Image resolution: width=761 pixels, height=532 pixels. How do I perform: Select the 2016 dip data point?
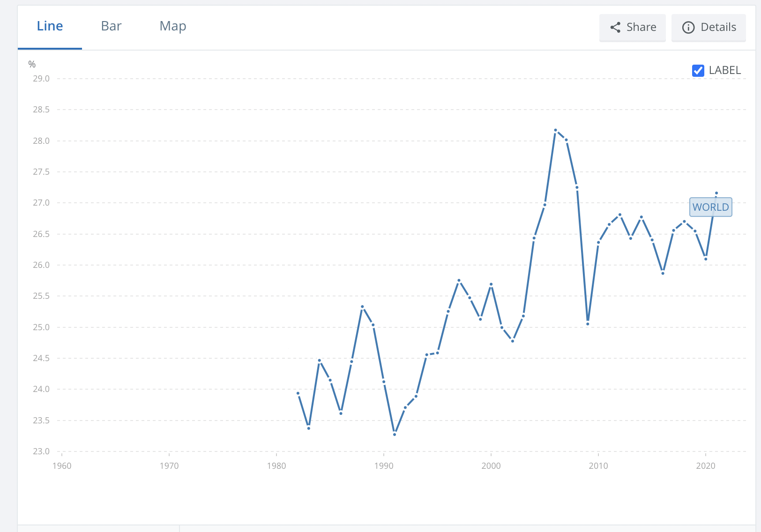tap(663, 273)
